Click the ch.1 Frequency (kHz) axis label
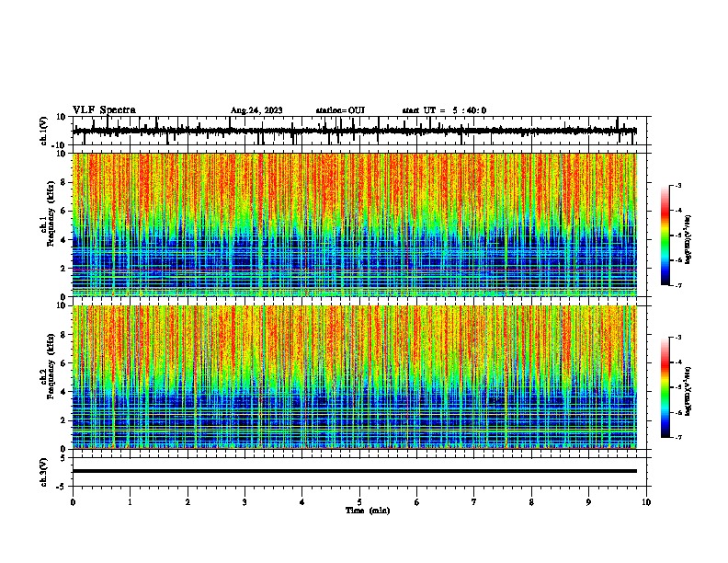The width and height of the screenshot is (728, 563). point(47,213)
